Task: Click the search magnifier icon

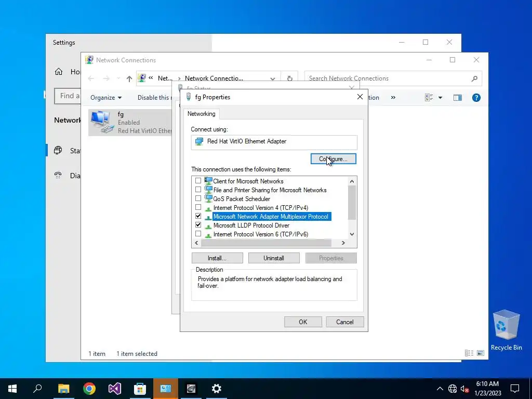Action: [474, 79]
